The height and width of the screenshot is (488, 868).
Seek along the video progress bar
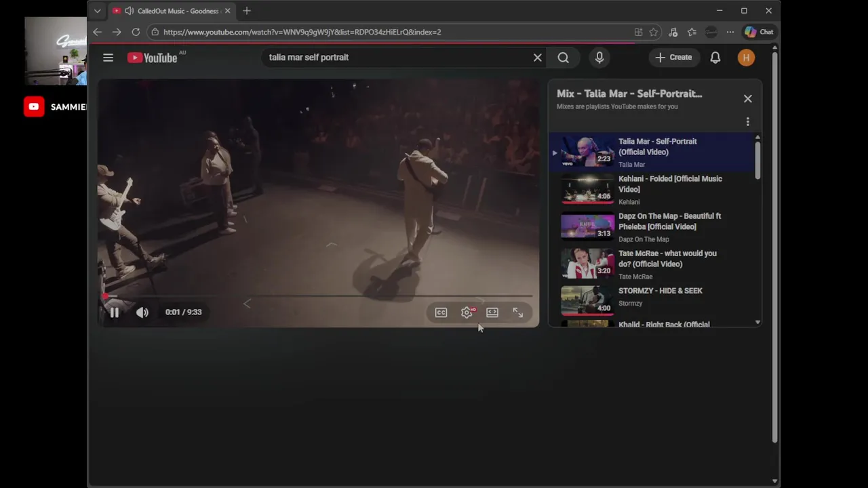(x=317, y=296)
